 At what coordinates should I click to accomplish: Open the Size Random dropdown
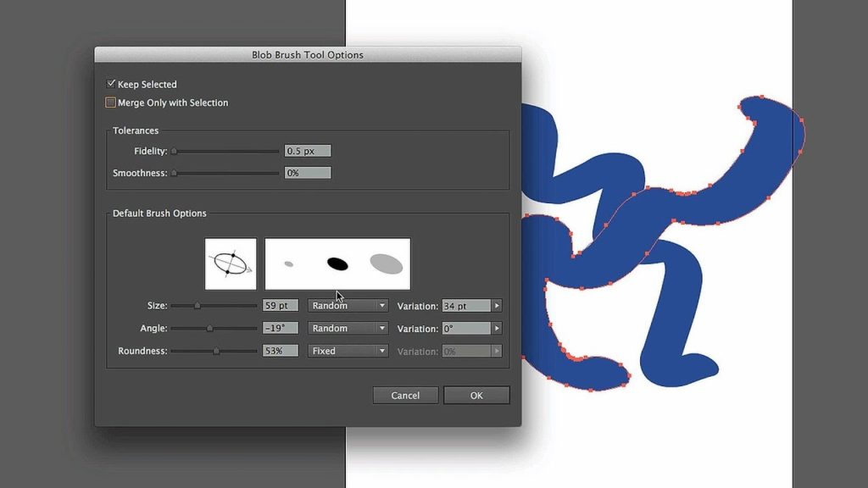[x=348, y=305]
